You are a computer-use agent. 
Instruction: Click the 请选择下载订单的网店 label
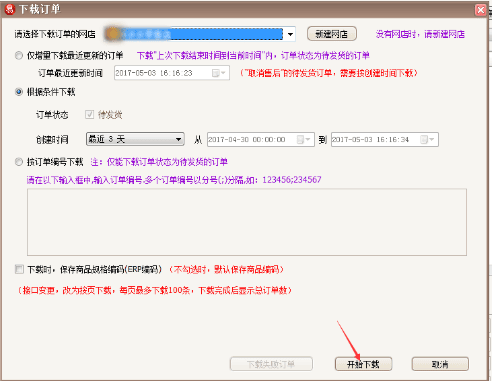point(55,34)
